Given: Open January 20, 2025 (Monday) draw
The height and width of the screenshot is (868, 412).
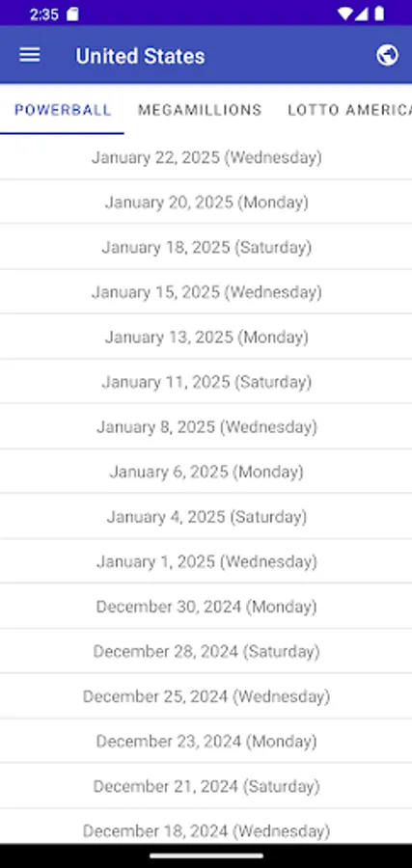Looking at the screenshot, I should (x=206, y=203).
